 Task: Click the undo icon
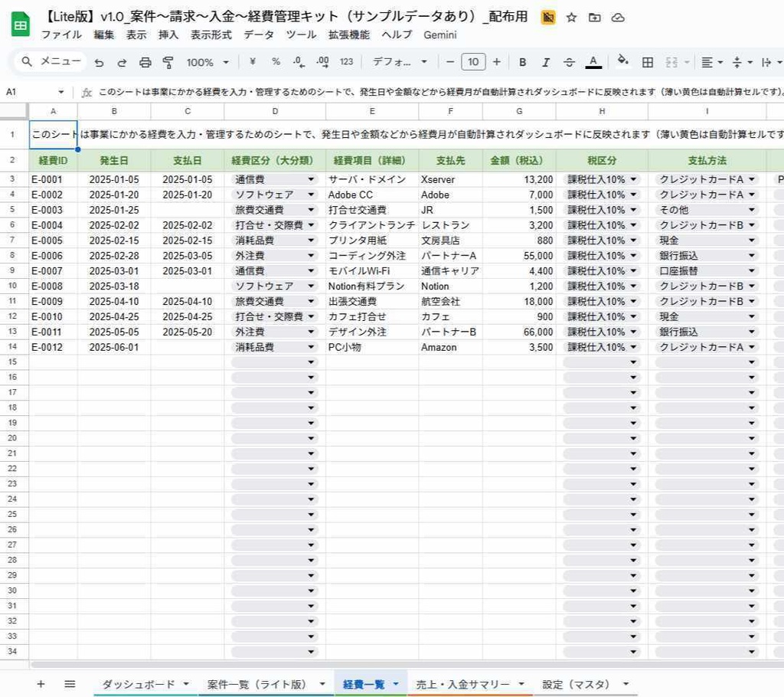[x=100, y=62]
